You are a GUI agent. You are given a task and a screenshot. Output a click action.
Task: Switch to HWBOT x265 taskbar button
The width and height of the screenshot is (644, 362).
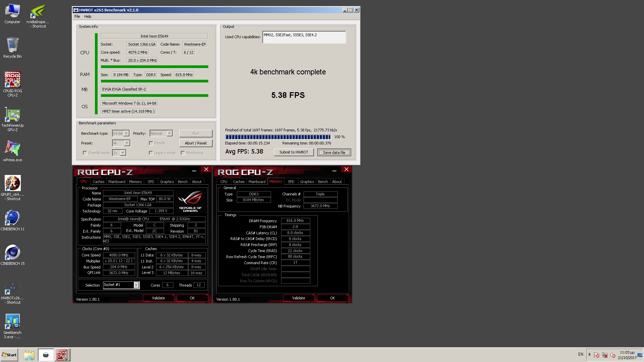(x=46, y=355)
